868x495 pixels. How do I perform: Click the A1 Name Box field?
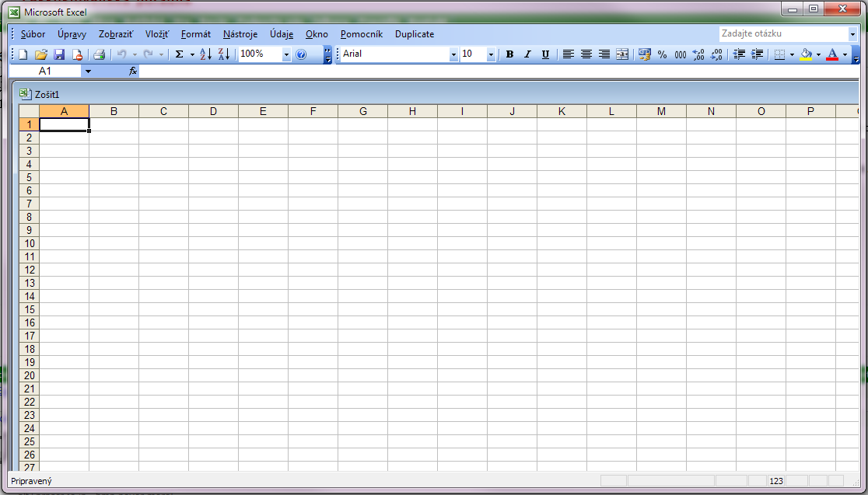pos(45,71)
